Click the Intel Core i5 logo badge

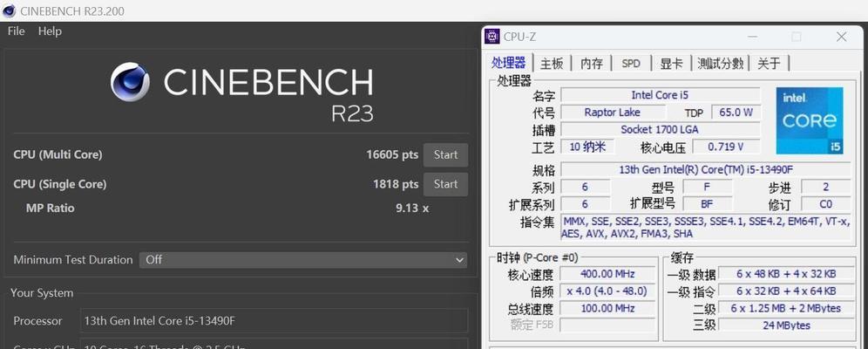point(810,120)
